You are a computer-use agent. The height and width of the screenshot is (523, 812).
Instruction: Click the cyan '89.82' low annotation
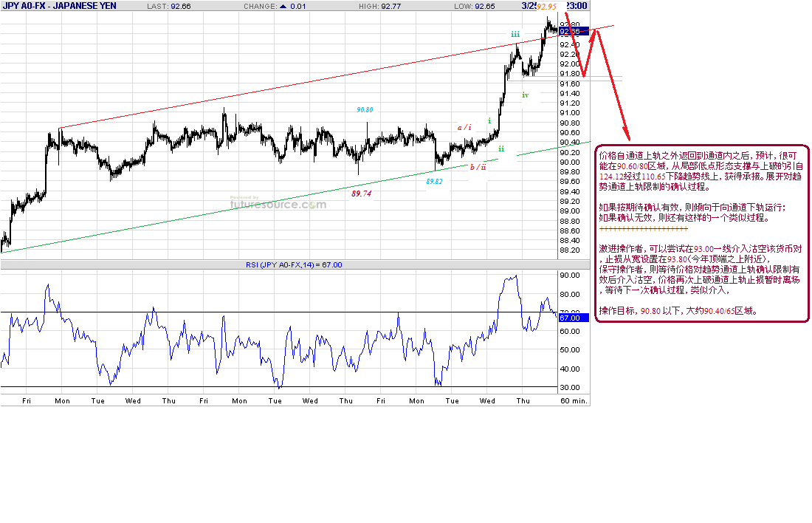434,182
